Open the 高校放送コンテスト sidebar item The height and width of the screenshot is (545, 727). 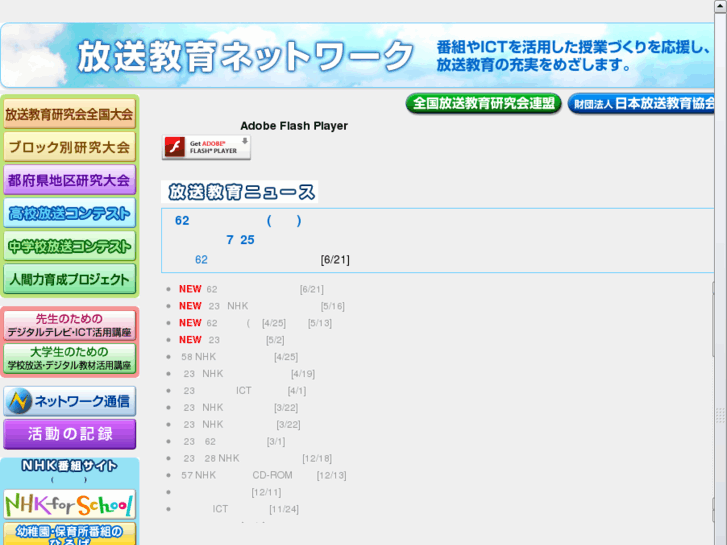click(70, 213)
